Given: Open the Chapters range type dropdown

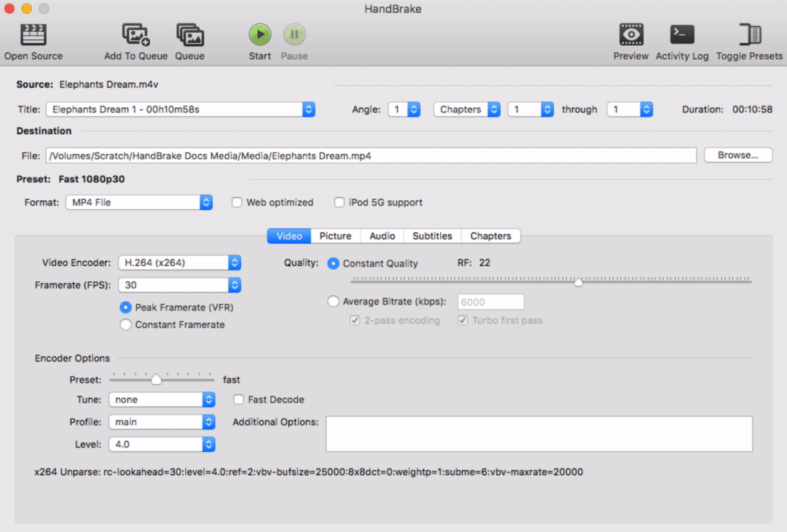Looking at the screenshot, I should [467, 109].
